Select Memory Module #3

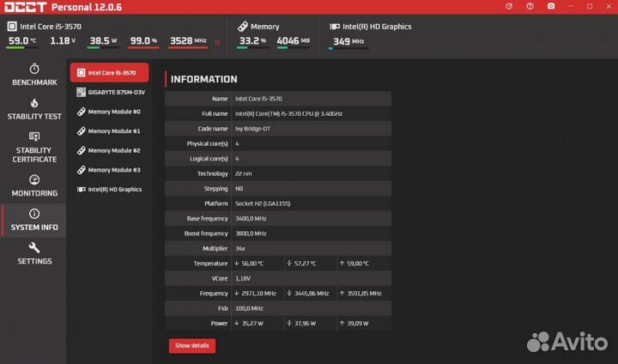[109, 170]
